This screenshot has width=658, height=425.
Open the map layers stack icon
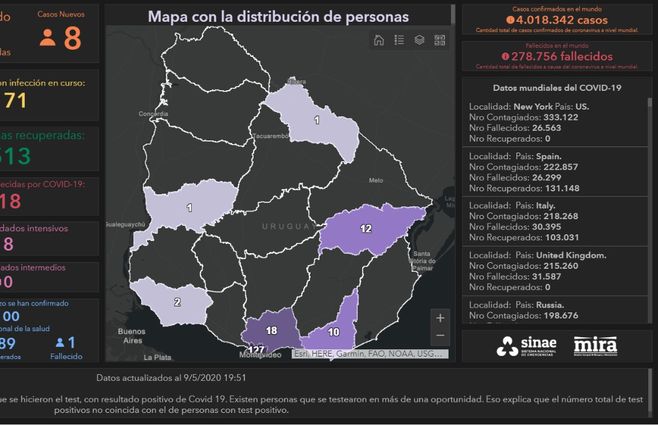click(x=420, y=40)
